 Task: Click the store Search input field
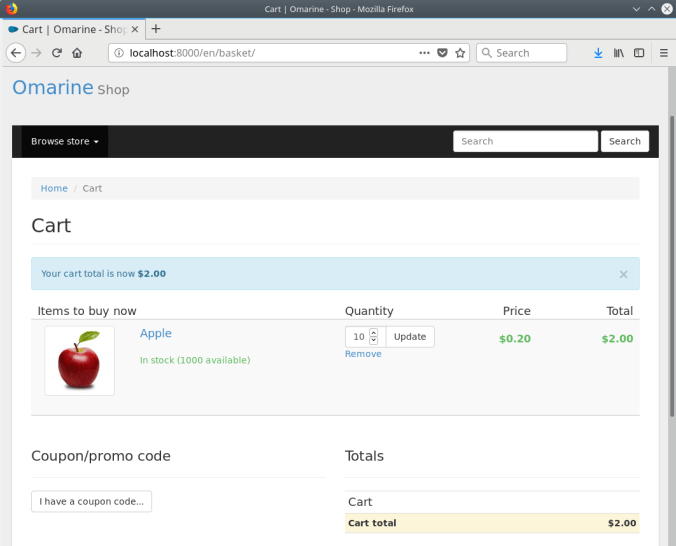(525, 142)
